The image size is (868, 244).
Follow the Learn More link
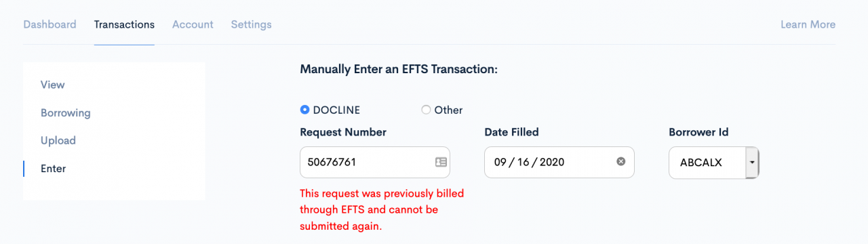pos(808,24)
